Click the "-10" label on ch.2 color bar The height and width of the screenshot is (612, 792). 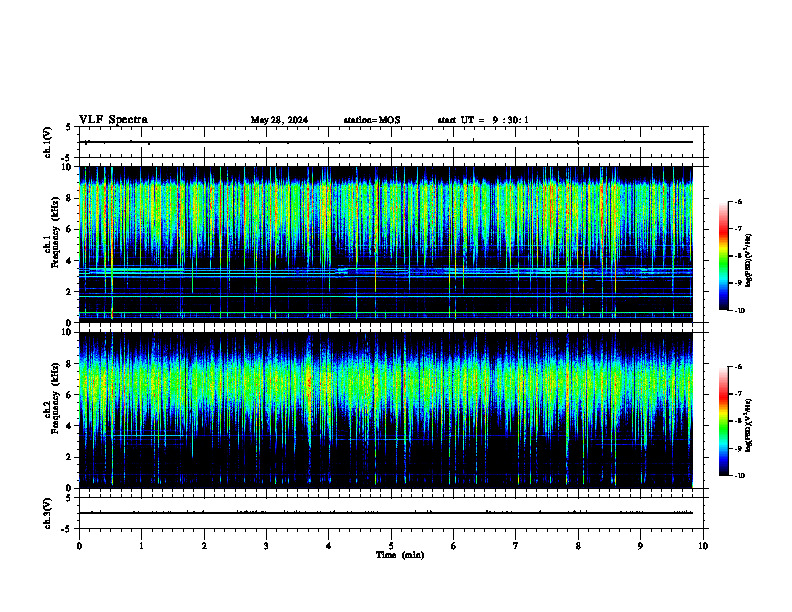(740, 475)
